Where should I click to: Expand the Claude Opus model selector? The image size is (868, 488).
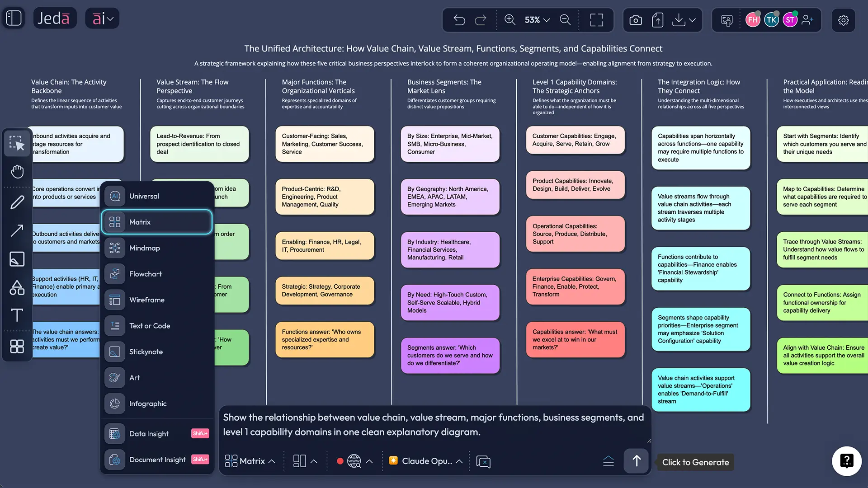coord(425,461)
